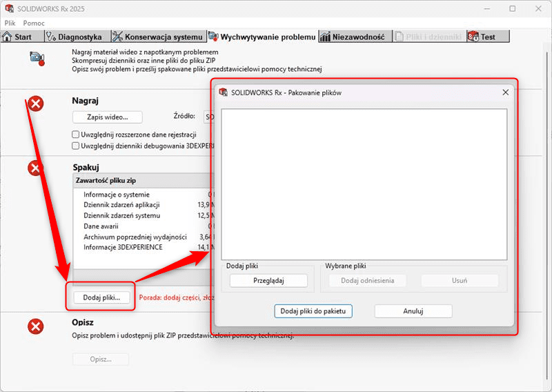
Task: Click Przeglądaj to browse for files
Action: pos(268,280)
